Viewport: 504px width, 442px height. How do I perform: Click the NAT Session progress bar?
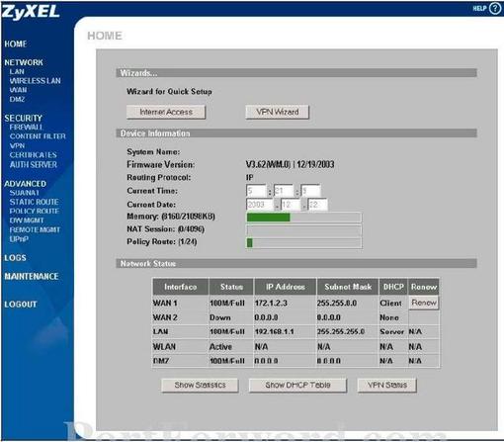point(304,230)
